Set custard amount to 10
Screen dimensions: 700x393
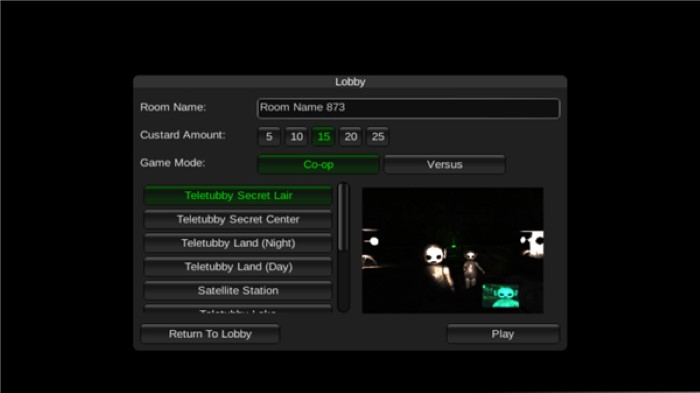click(296, 137)
